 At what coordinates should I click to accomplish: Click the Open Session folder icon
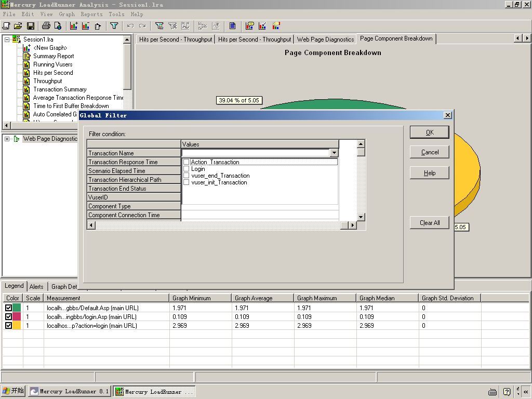[18, 26]
